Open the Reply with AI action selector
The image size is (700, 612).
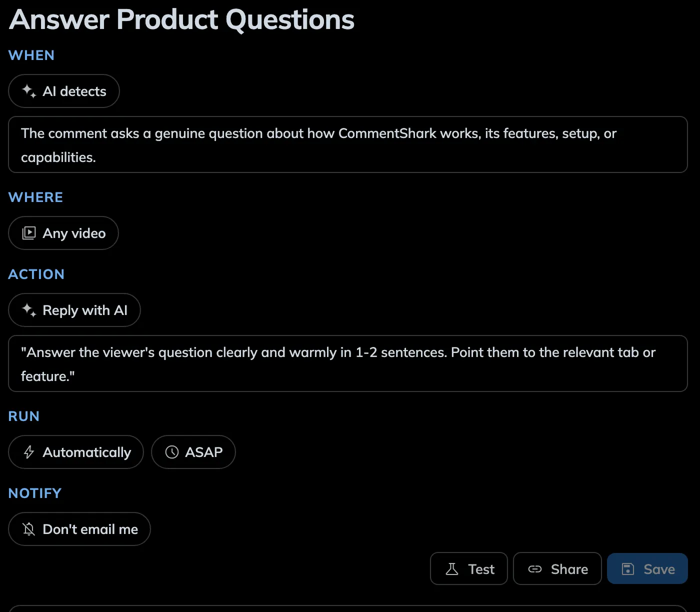tap(74, 310)
